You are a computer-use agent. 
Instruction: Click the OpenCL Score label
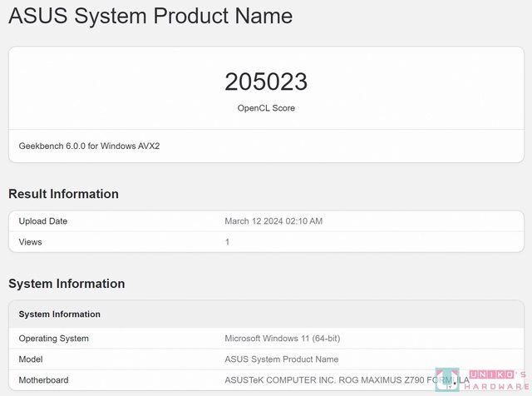(x=266, y=108)
